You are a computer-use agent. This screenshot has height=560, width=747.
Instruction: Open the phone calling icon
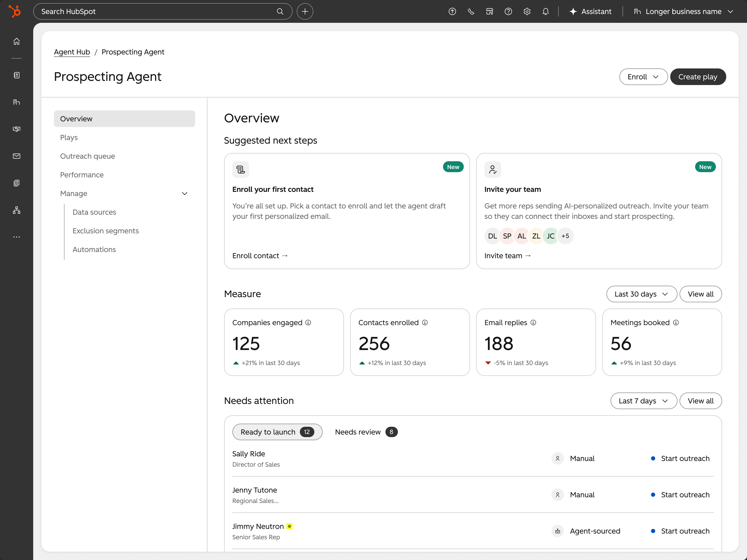tap(471, 11)
